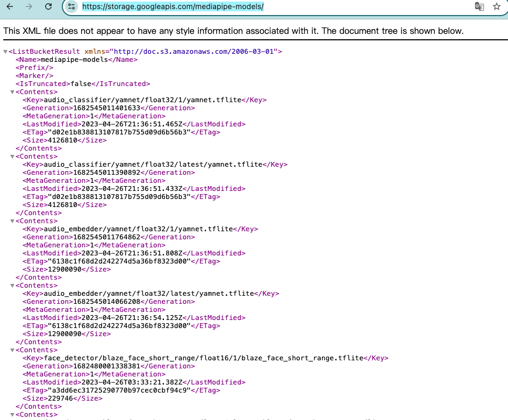
Task: Click first ETag d02e1b838813107817b755d09d6b56b3
Action: click(x=119, y=132)
